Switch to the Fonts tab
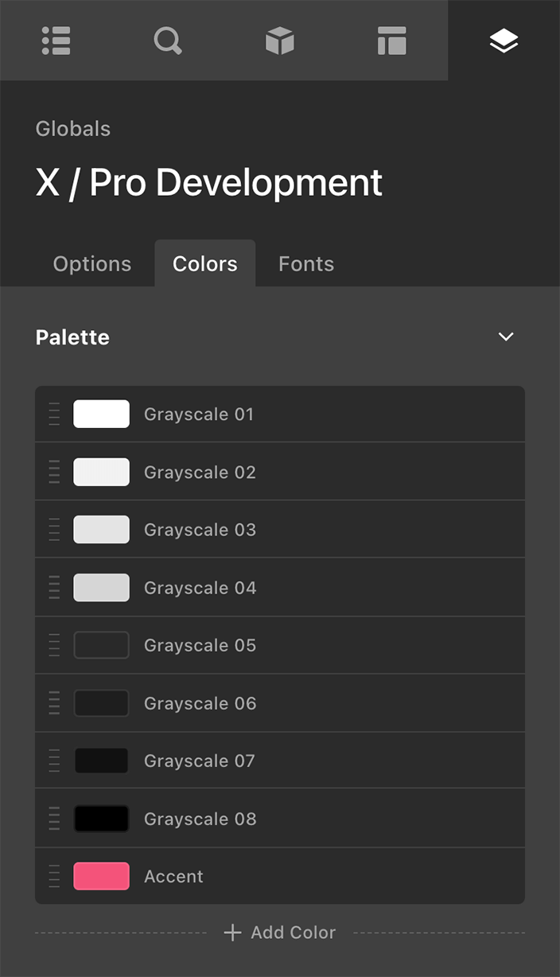560x977 pixels. (305, 263)
